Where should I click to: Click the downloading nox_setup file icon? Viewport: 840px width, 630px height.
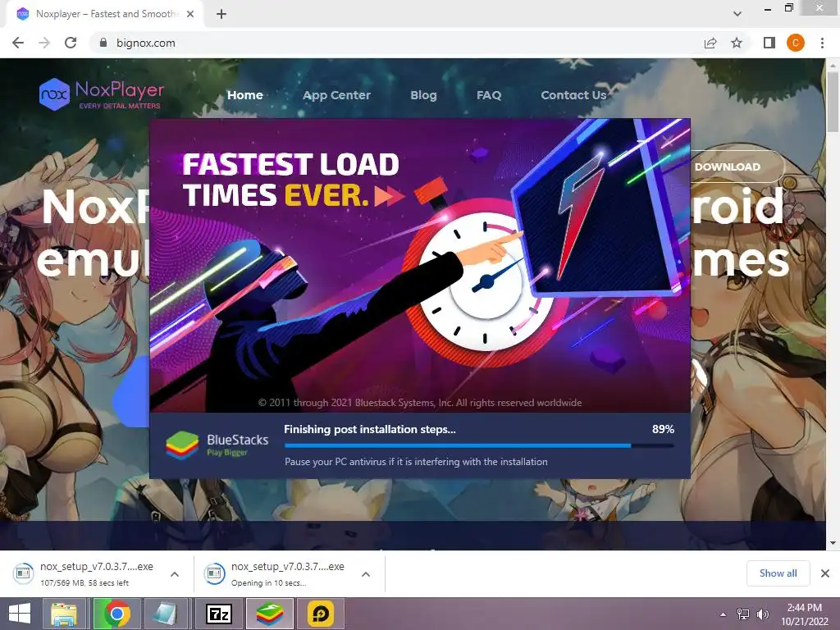coord(23,573)
